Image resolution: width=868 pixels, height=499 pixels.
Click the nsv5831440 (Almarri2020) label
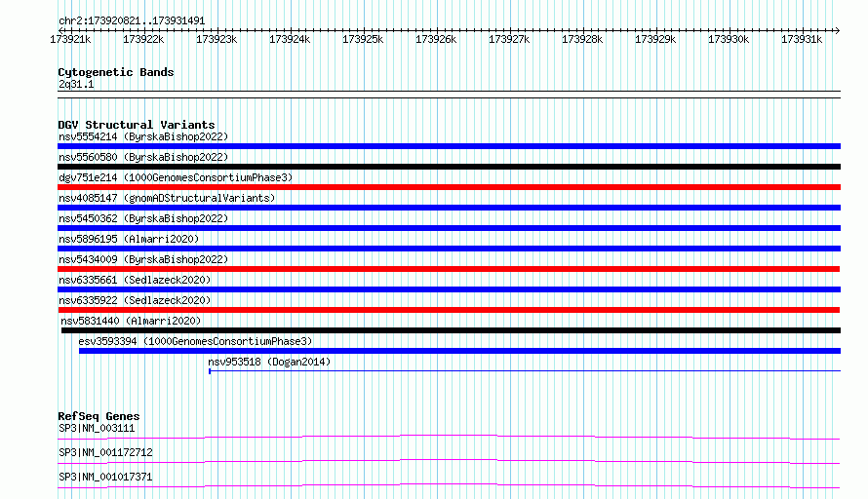pyautogui.click(x=131, y=321)
